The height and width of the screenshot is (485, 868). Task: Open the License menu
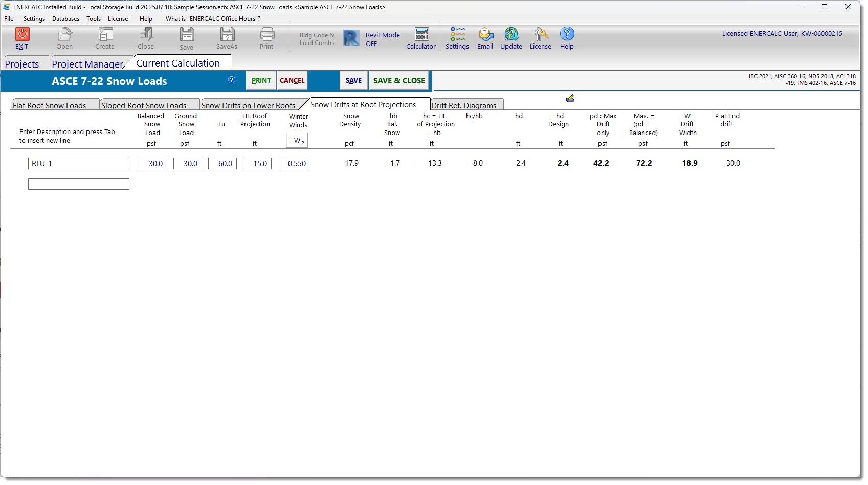pyautogui.click(x=118, y=19)
